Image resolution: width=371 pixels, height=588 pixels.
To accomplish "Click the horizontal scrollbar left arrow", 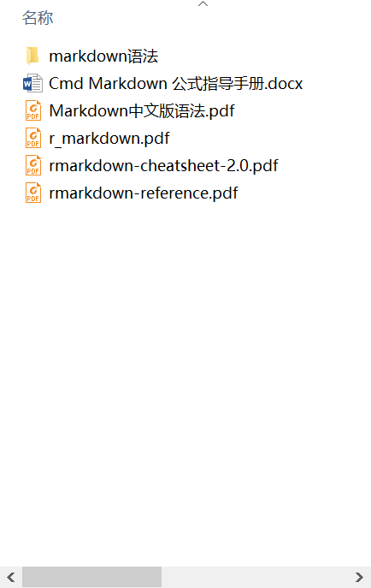I will (11, 577).
